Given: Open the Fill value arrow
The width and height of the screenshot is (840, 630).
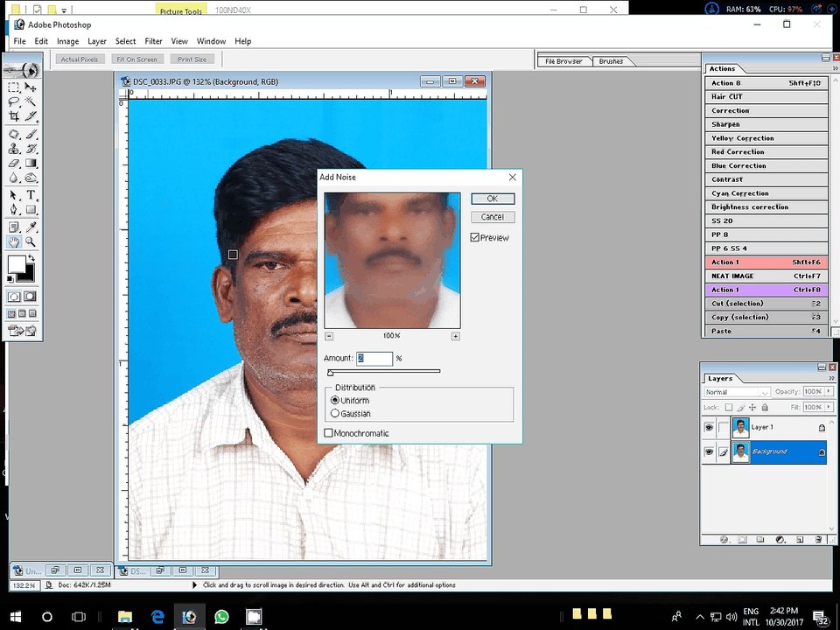Looking at the screenshot, I should pyautogui.click(x=829, y=407).
